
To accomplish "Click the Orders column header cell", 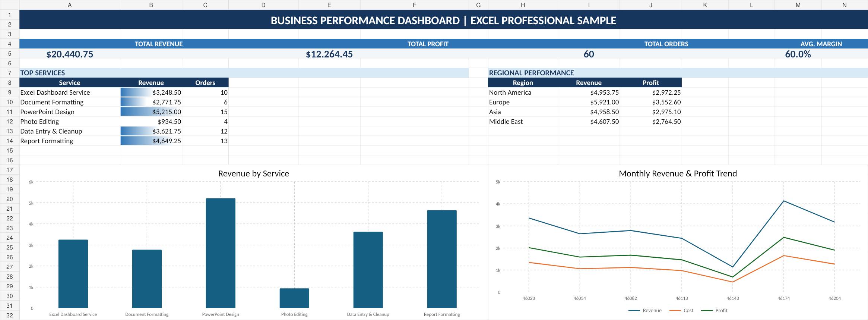I will pyautogui.click(x=205, y=83).
